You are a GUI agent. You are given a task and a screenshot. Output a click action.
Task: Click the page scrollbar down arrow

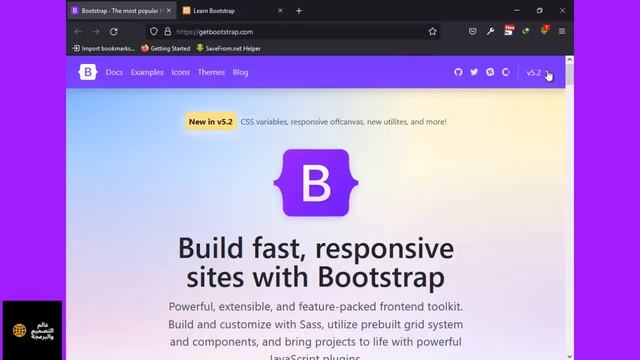pos(569,356)
